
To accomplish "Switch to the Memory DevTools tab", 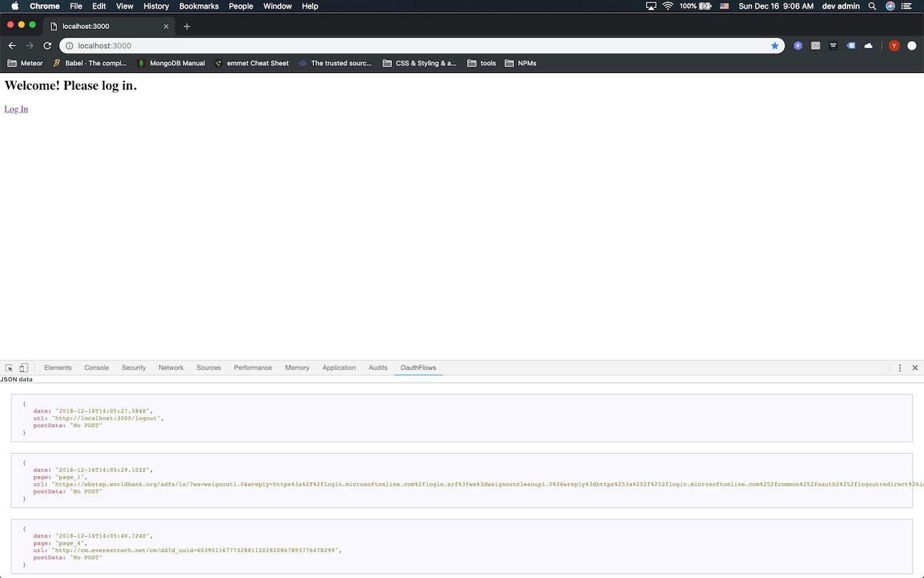I will (x=297, y=368).
